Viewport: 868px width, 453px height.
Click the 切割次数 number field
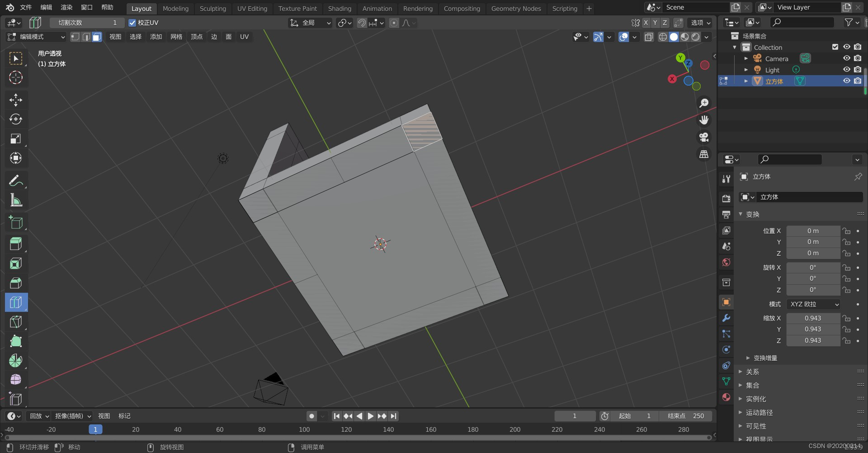[x=86, y=23]
